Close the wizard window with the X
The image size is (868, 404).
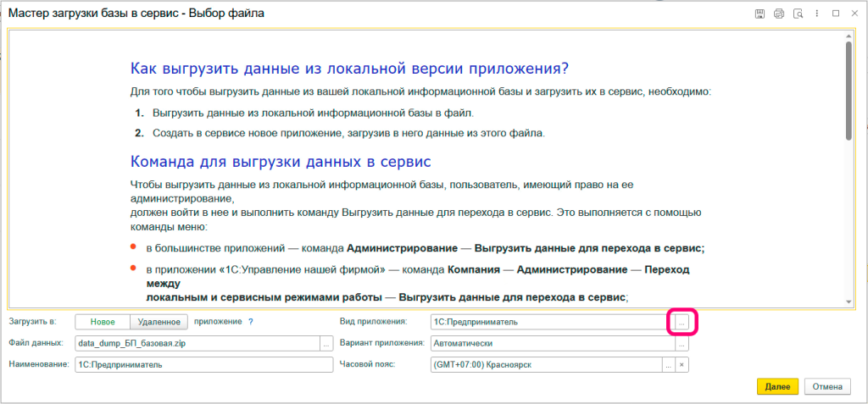pyautogui.click(x=854, y=14)
